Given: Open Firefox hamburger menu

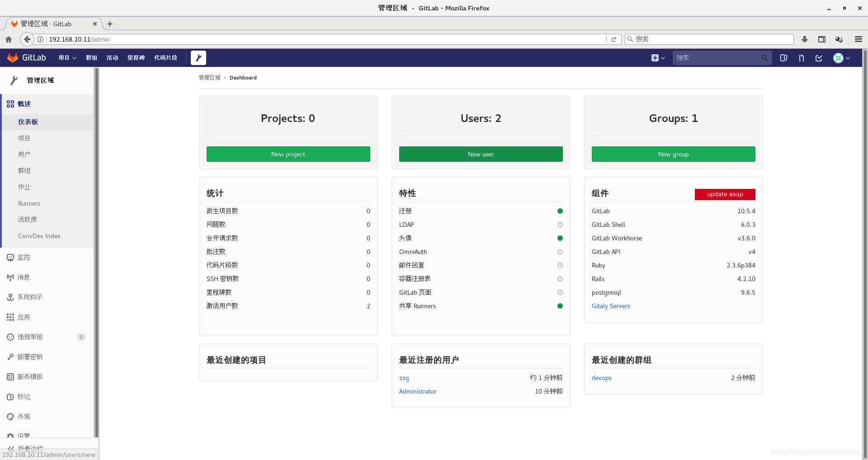Looking at the screenshot, I should coord(859,39).
